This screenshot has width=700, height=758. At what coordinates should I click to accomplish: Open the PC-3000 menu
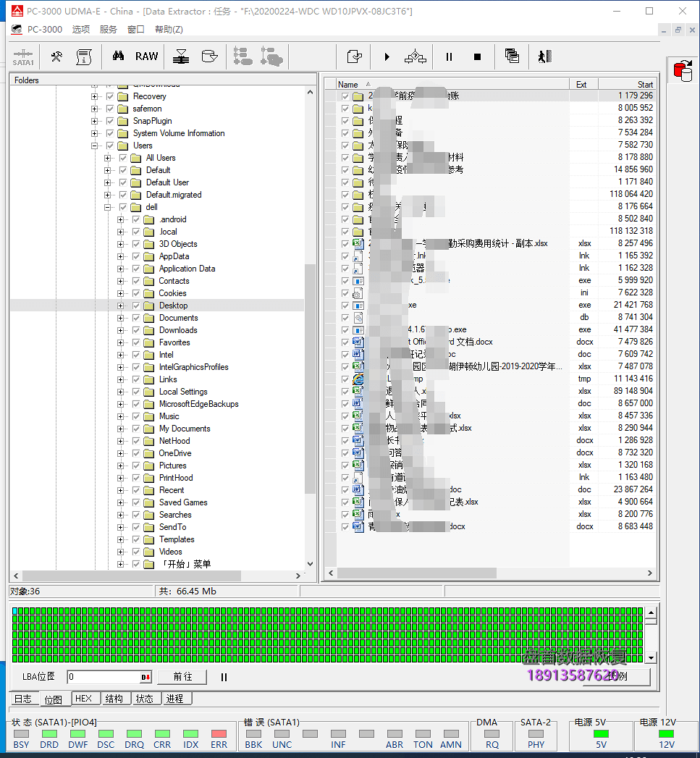[x=44, y=30]
